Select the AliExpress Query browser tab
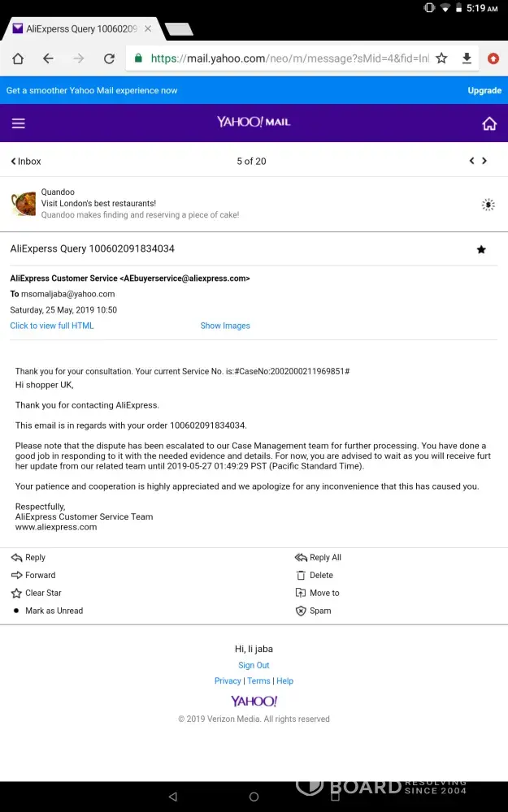 tap(80, 29)
